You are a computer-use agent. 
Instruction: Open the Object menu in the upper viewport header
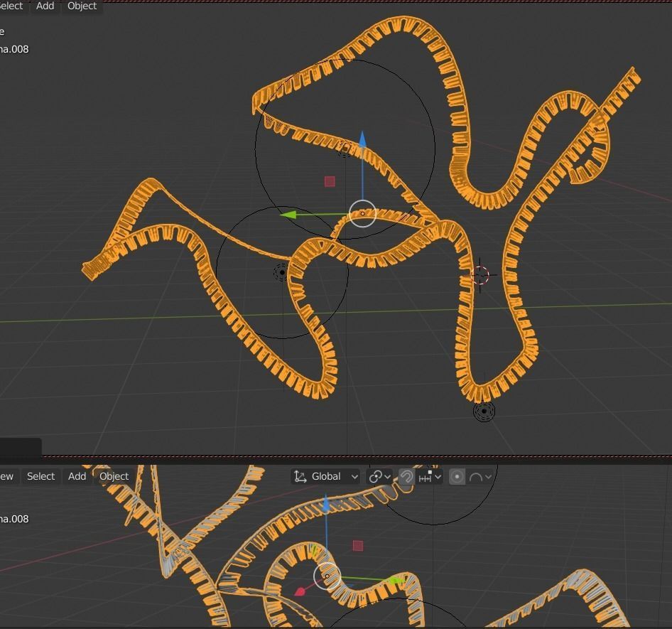point(82,6)
